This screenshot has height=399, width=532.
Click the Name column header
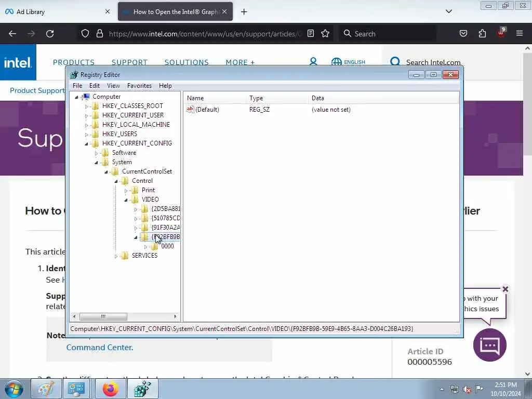tap(215, 98)
